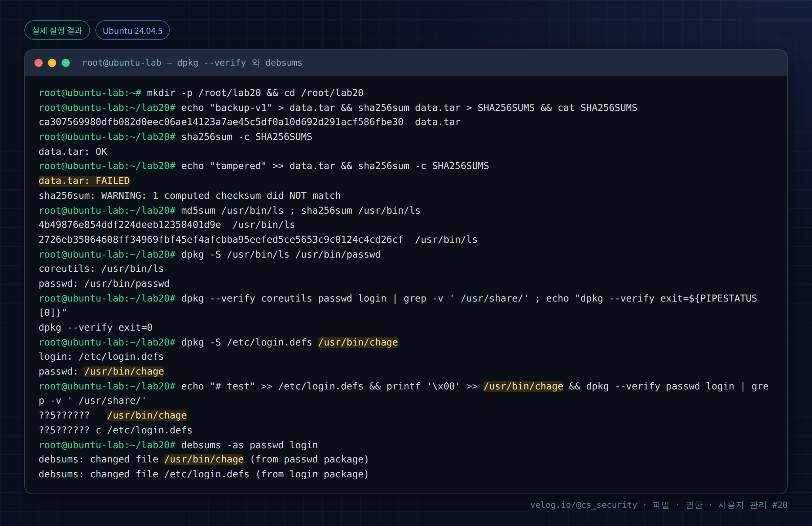This screenshot has width=812, height=526.
Task: Click the 'velog.io/@cs_security' footer text
Action: point(583,505)
